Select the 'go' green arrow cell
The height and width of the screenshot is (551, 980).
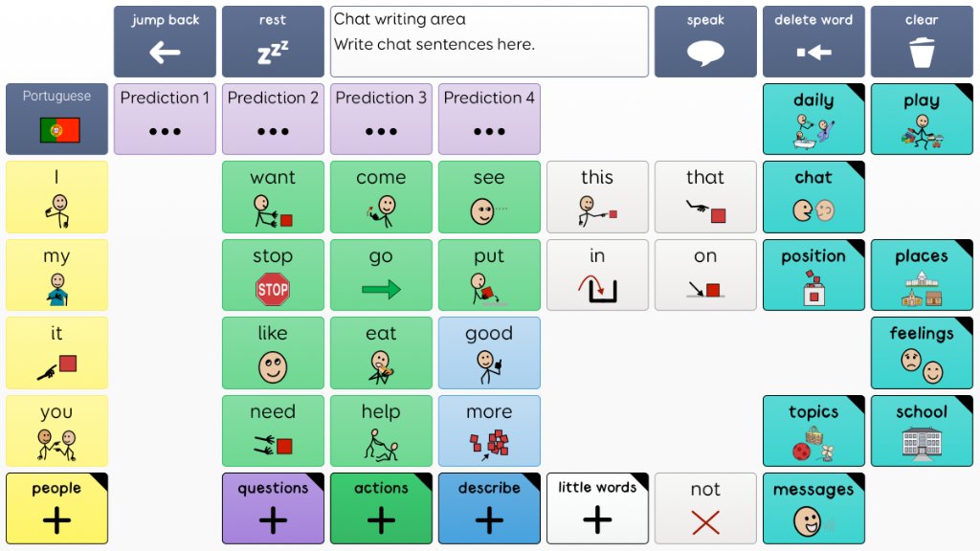tap(381, 275)
